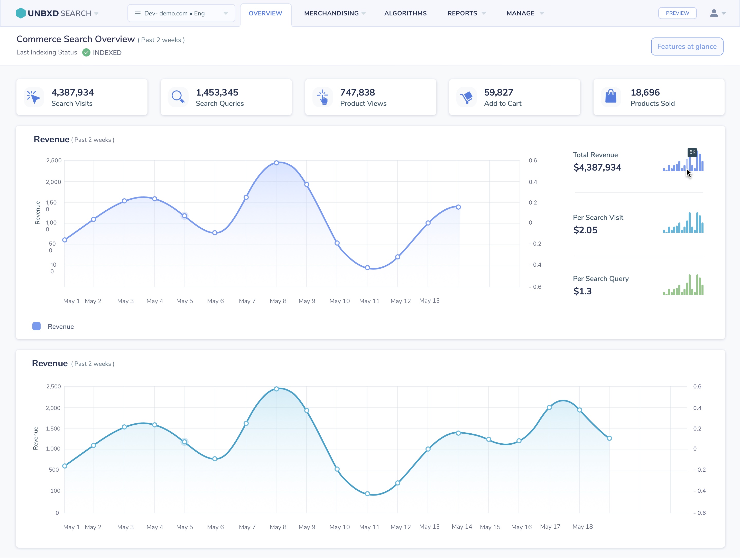
Task: Click the Commerce Search Overview heading
Action: [76, 39]
